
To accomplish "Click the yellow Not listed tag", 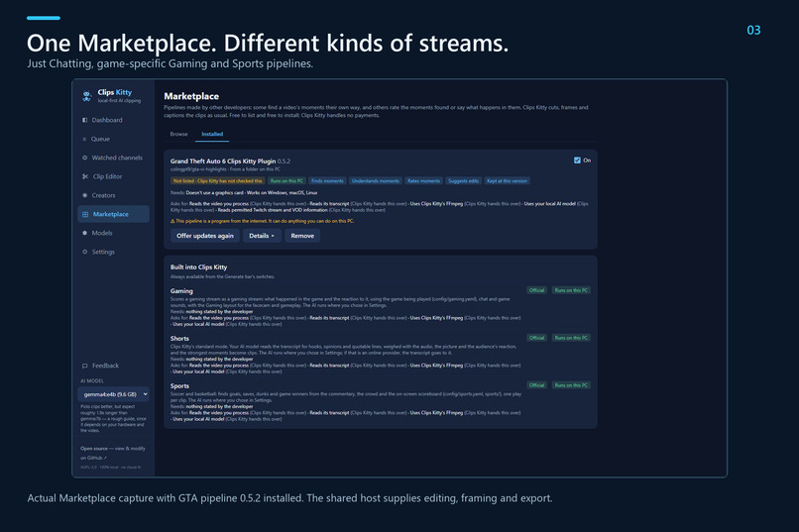I will [x=217, y=181].
